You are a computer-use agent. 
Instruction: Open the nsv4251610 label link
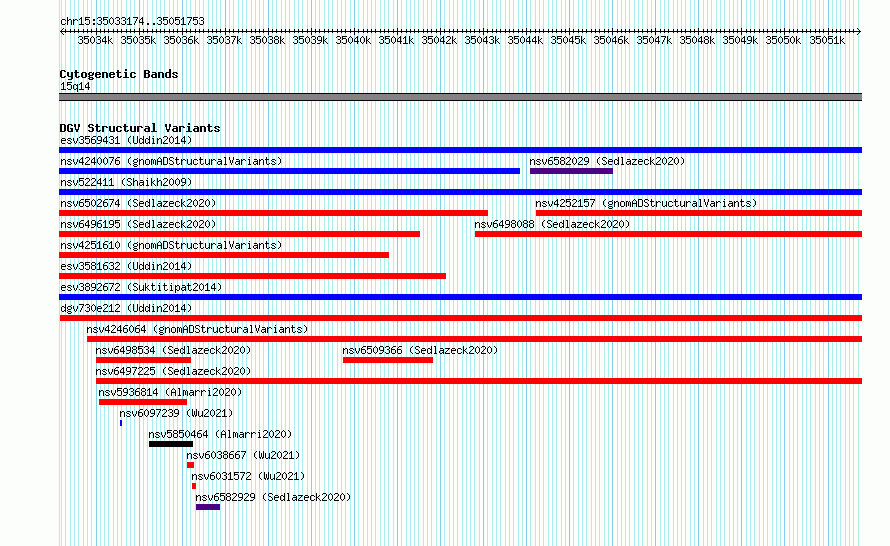tap(171, 245)
